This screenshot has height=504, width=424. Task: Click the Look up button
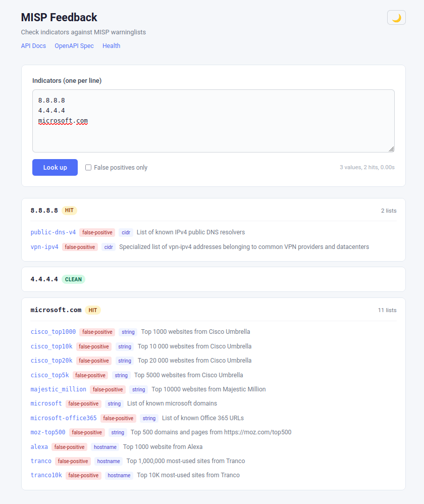55,168
